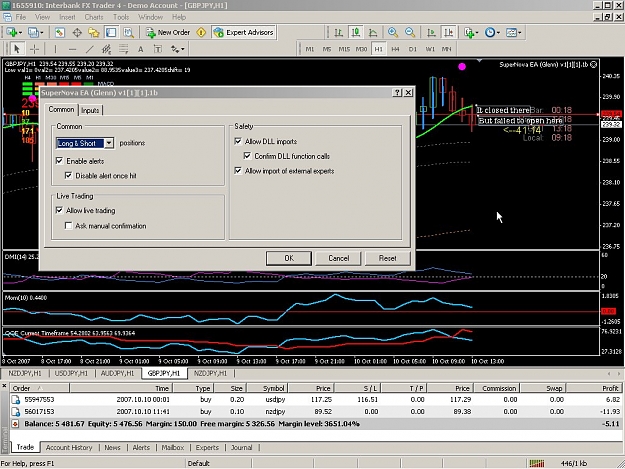Image resolution: width=625 pixels, height=469 pixels.
Task: Click the zoom in magnifier icon
Action: click(393, 33)
